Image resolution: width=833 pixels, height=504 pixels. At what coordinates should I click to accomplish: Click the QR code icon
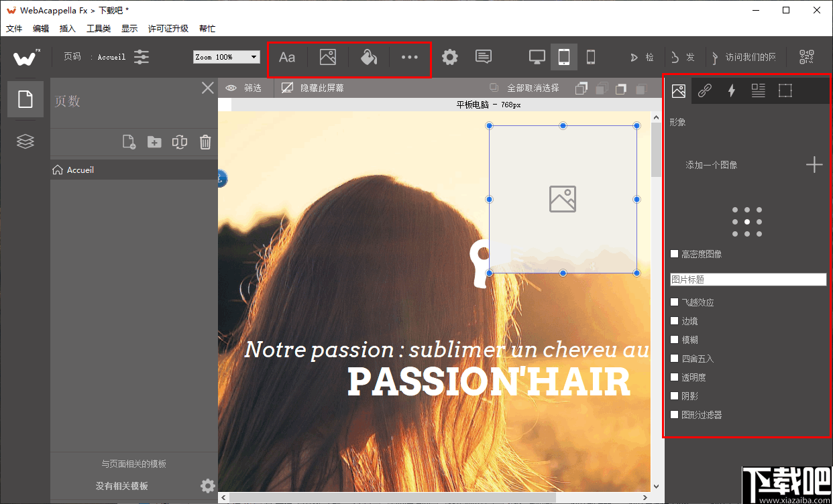click(x=807, y=57)
